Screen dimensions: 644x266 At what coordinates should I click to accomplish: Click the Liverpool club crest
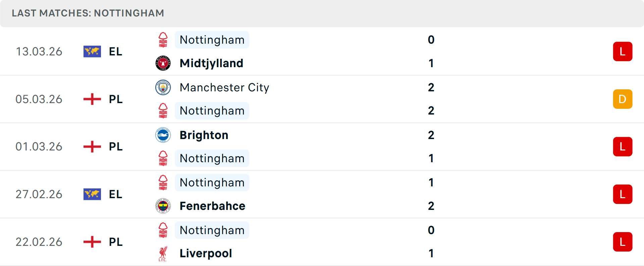tap(163, 254)
